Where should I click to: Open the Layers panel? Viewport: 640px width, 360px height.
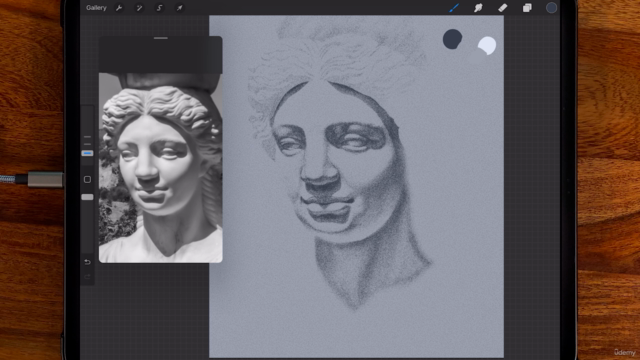tap(527, 8)
